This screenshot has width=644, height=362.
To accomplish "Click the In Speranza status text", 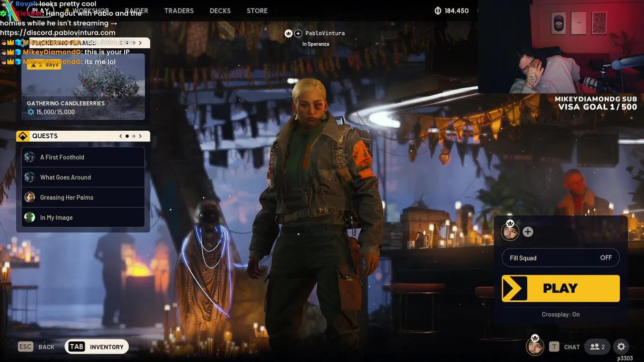I will coord(316,44).
